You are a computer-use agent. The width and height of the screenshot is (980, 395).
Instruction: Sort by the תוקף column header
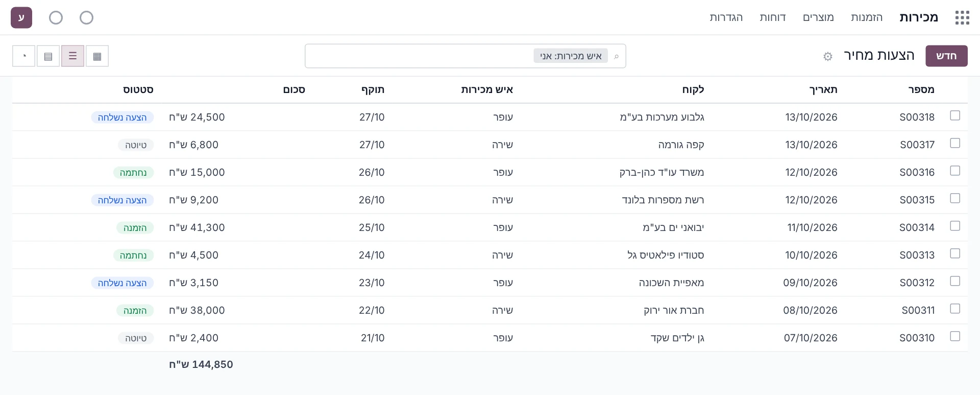pos(373,90)
